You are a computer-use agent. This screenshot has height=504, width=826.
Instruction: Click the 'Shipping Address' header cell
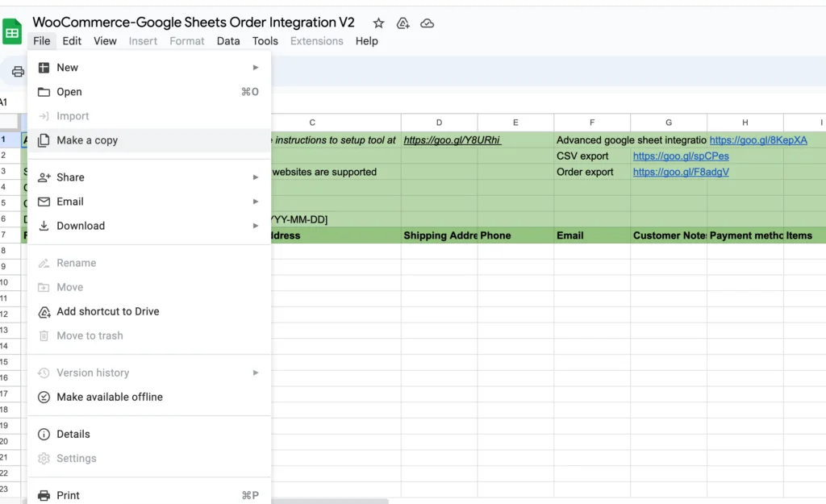point(440,235)
